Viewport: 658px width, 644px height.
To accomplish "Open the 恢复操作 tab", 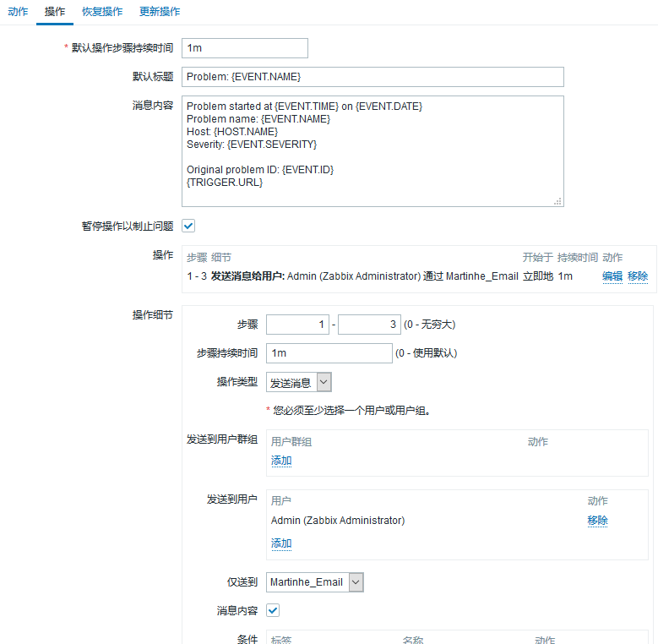I will (101, 12).
